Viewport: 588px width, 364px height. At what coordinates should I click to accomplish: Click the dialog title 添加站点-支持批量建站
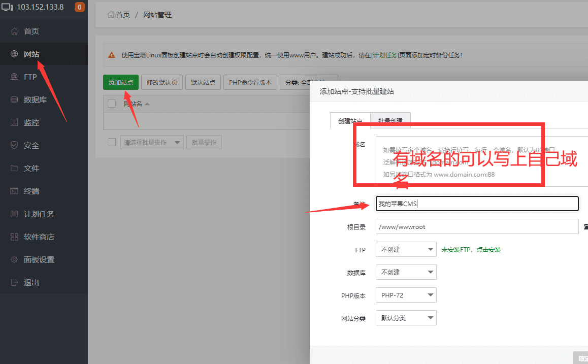pos(356,91)
